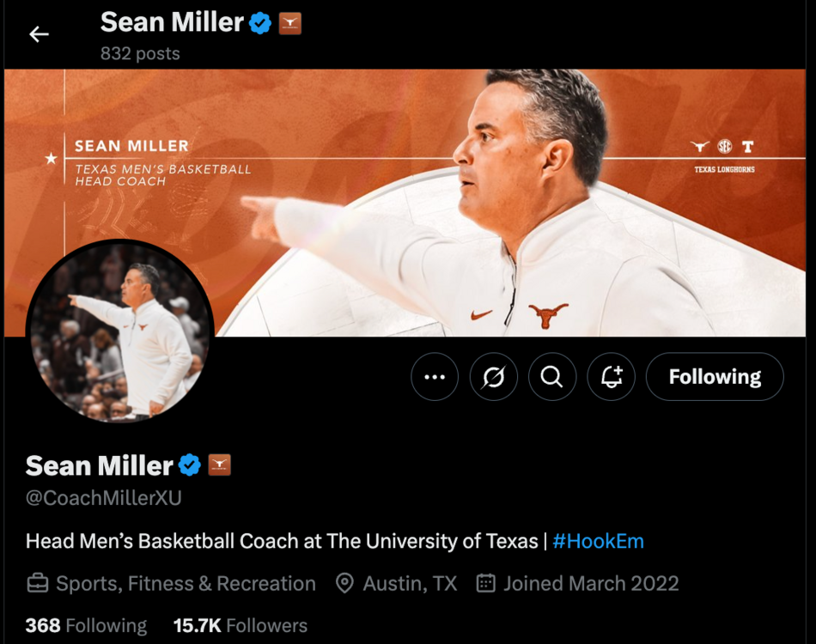Image resolution: width=816 pixels, height=644 pixels.
Task: Open the three-dot more options menu
Action: tap(435, 377)
